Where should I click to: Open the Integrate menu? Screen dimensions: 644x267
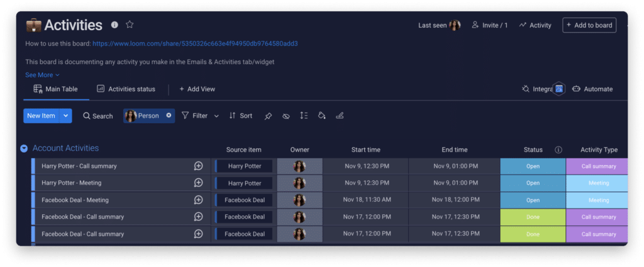pyautogui.click(x=537, y=89)
